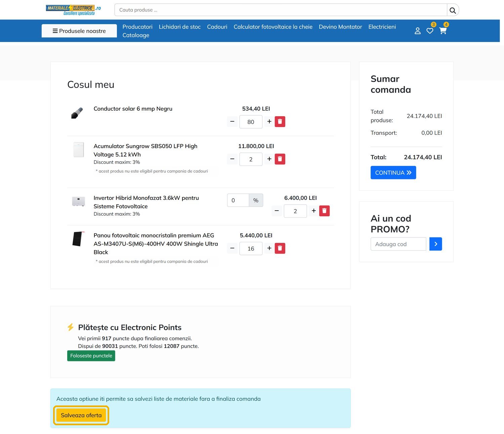Open Producatori menu item

[x=137, y=27]
